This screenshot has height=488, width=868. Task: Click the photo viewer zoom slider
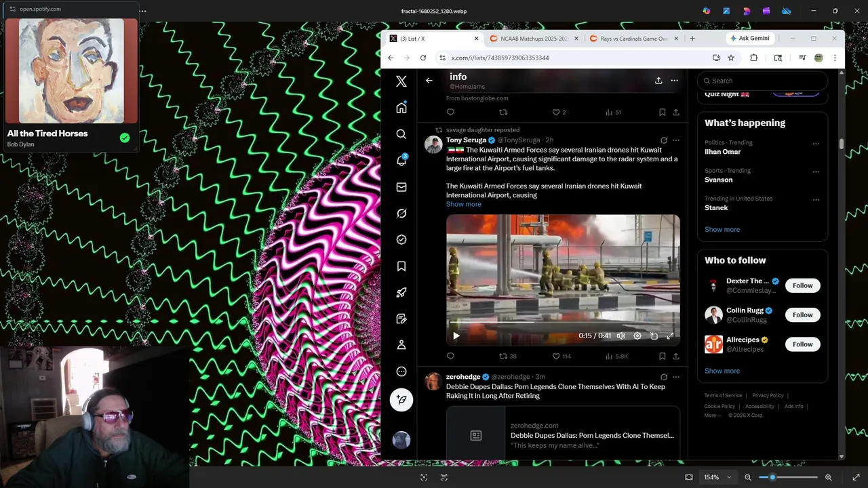(788, 477)
